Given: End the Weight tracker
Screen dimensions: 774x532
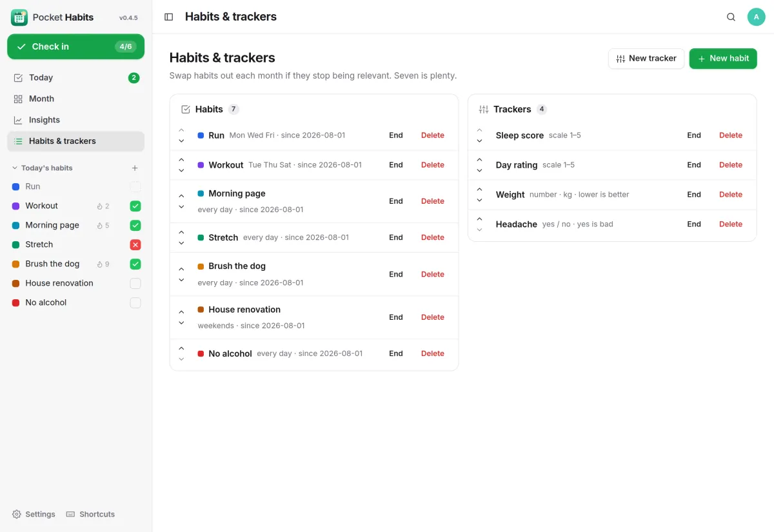Looking at the screenshot, I should [x=694, y=195].
